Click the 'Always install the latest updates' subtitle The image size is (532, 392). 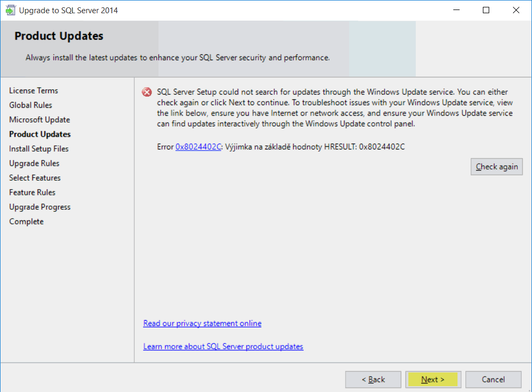[178, 58]
